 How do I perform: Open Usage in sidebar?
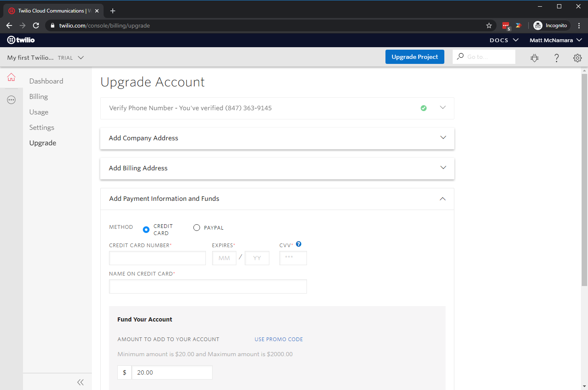pos(39,112)
